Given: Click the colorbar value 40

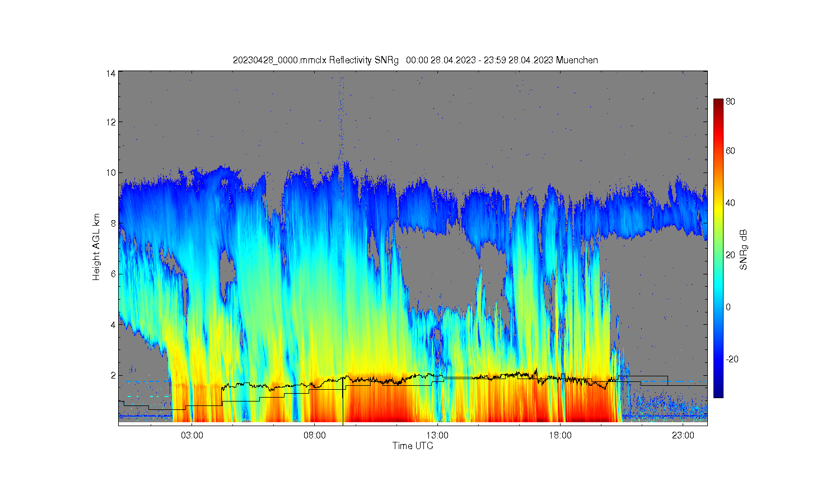Looking at the screenshot, I should click(731, 203).
